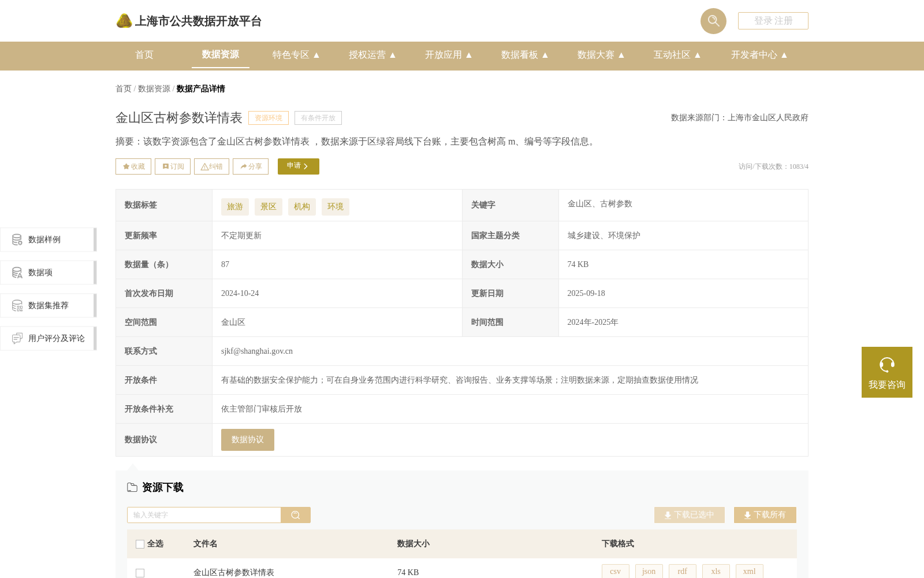
Task: Download xls format
Action: (716, 571)
